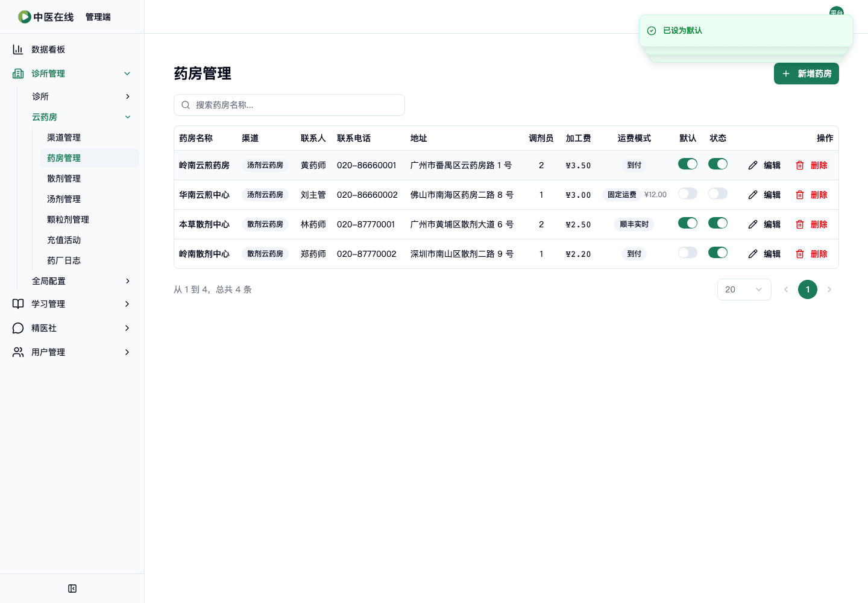This screenshot has width=868, height=603.
Task: Click phone number 020-87770002
Action: pyautogui.click(x=366, y=254)
